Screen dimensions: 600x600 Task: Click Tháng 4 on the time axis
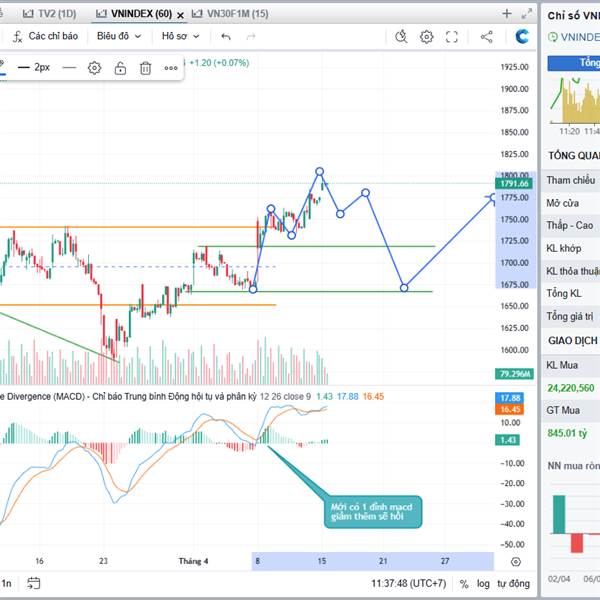click(x=193, y=561)
